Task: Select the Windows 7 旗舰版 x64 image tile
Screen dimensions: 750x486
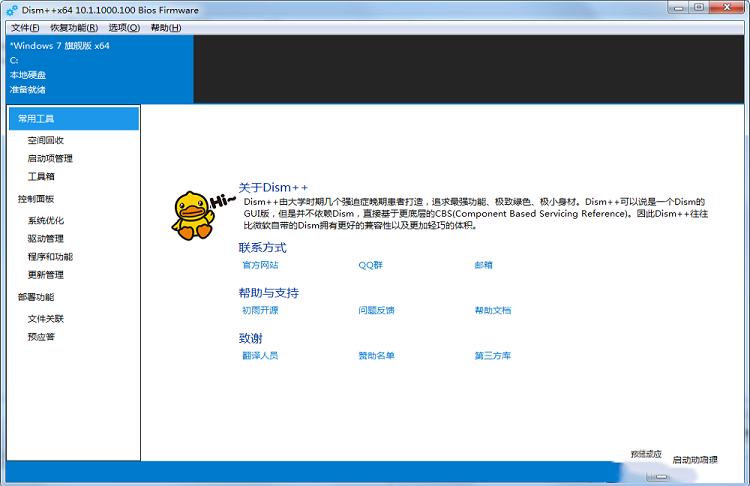Action: (100, 69)
